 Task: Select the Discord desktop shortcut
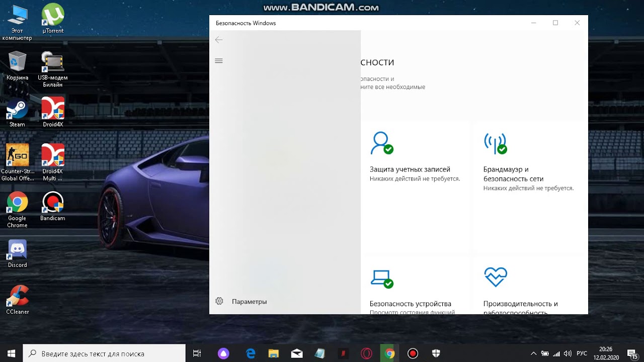point(17,254)
